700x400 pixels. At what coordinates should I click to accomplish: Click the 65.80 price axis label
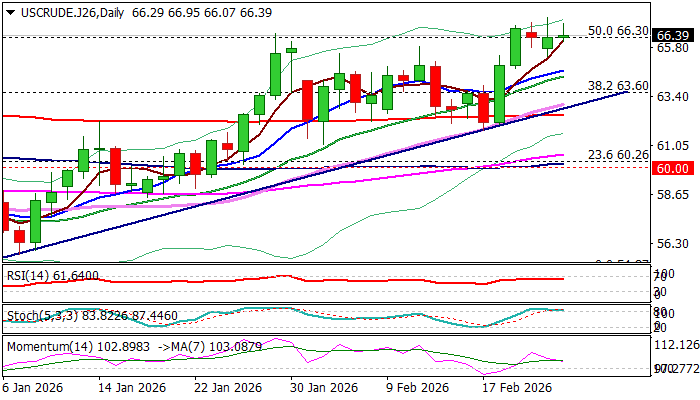[671, 48]
